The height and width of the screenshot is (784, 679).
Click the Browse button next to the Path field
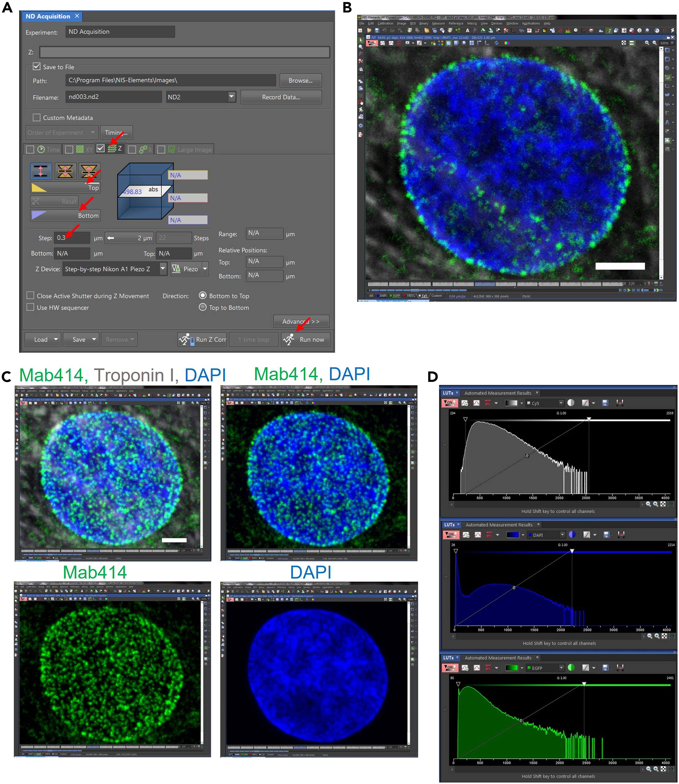click(300, 80)
